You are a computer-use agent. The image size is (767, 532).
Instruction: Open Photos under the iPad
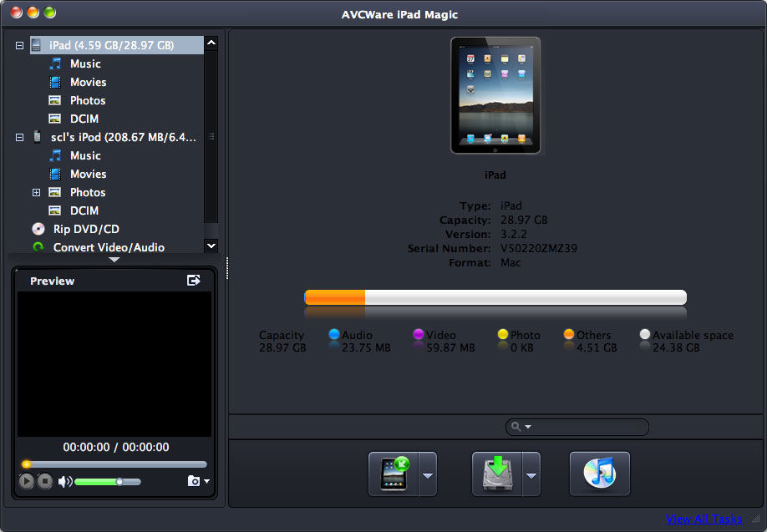(x=88, y=101)
